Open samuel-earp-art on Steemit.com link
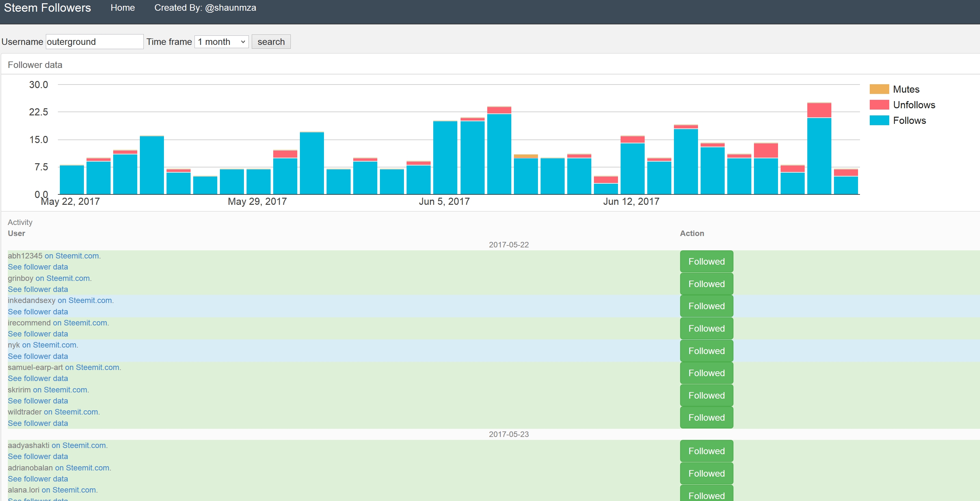Image resolution: width=980 pixels, height=501 pixels. (93, 367)
